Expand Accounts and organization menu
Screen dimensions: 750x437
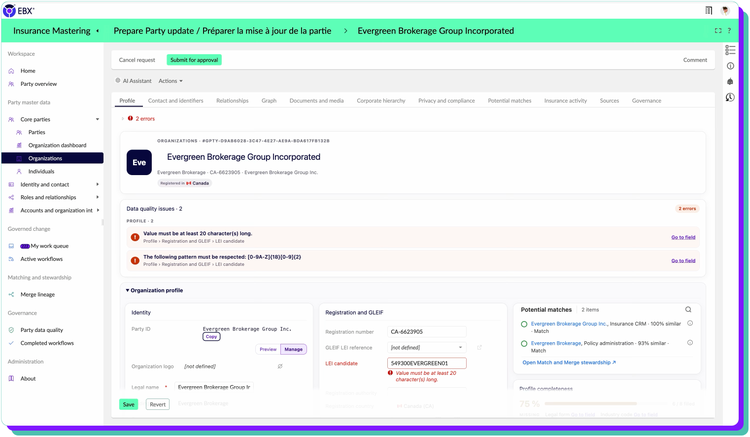[x=98, y=210]
